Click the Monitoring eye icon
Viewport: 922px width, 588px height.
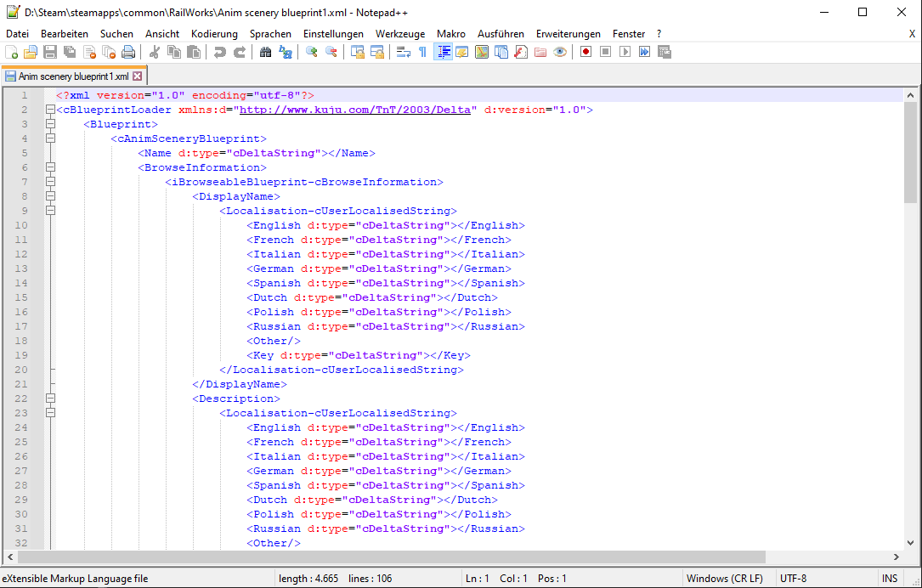(x=560, y=52)
